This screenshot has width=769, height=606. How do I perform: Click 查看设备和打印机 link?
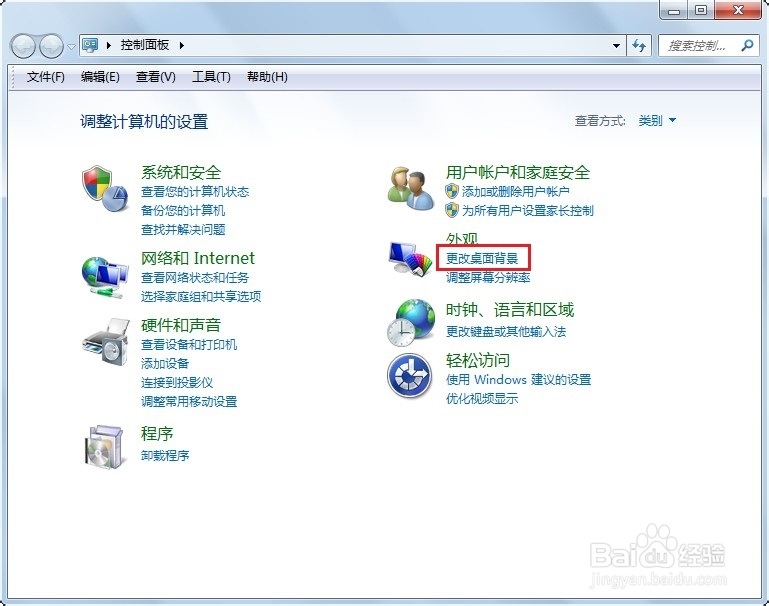pos(189,344)
